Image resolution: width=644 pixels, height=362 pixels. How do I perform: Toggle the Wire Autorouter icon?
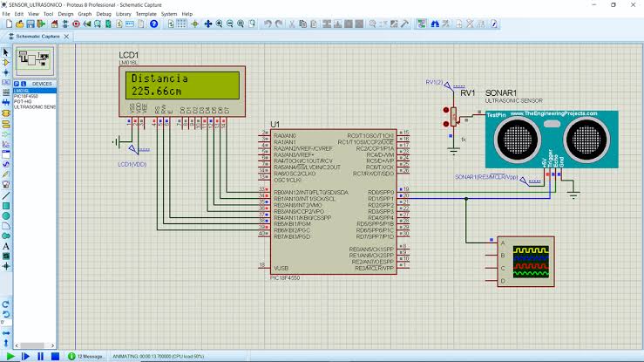tap(422, 24)
